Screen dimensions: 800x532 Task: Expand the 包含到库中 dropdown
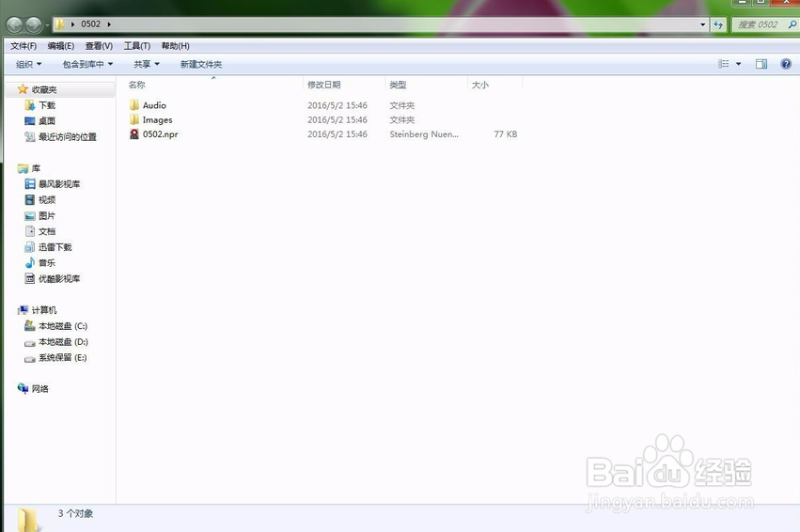click(x=87, y=64)
